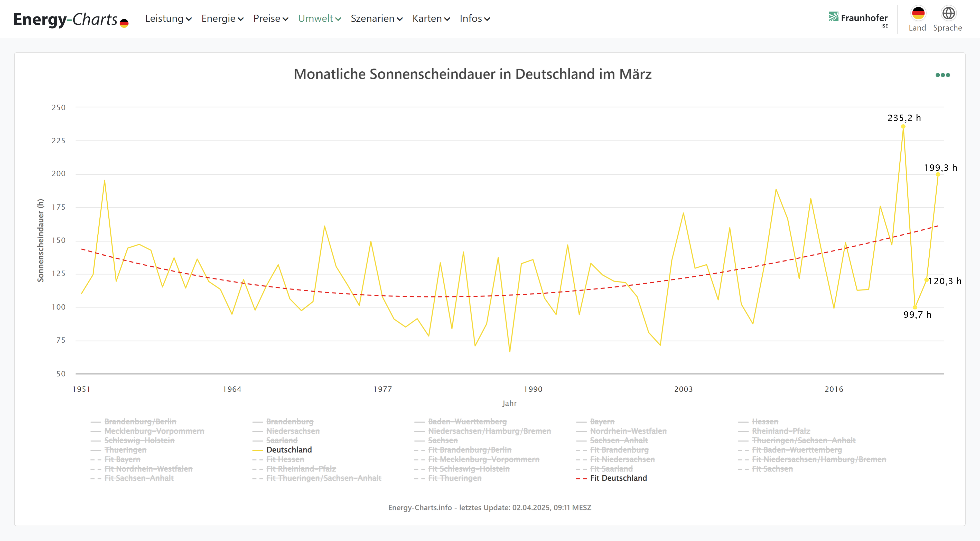Screen dimensions: 980x541
Task: Open the Szenarien menu
Action: (x=377, y=18)
